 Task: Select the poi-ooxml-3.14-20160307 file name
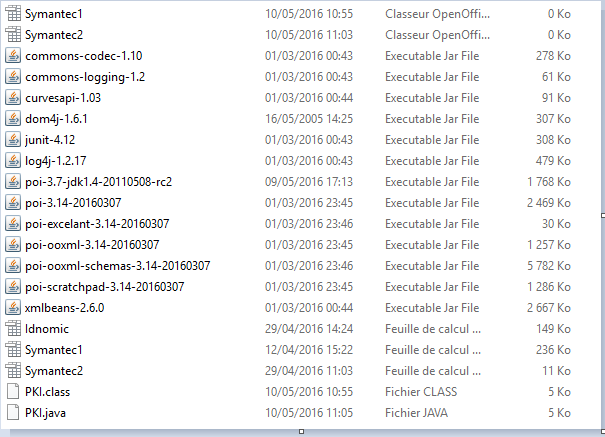pos(92,245)
